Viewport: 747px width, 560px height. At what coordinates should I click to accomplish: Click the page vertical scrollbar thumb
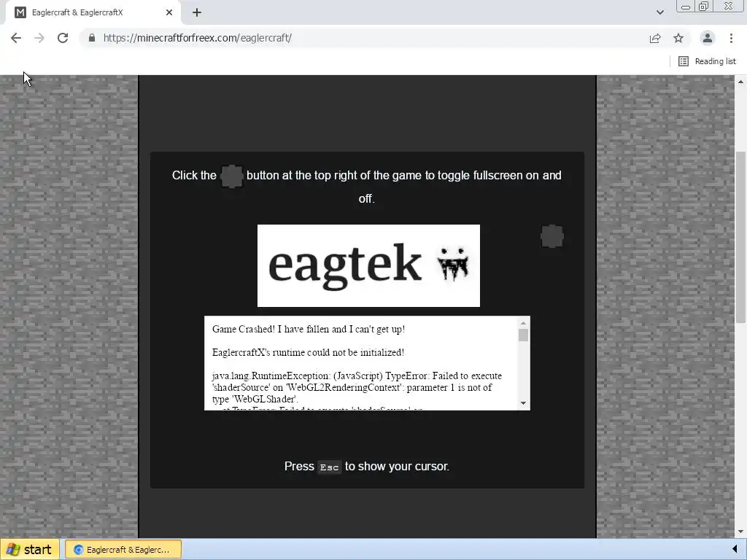point(740,237)
